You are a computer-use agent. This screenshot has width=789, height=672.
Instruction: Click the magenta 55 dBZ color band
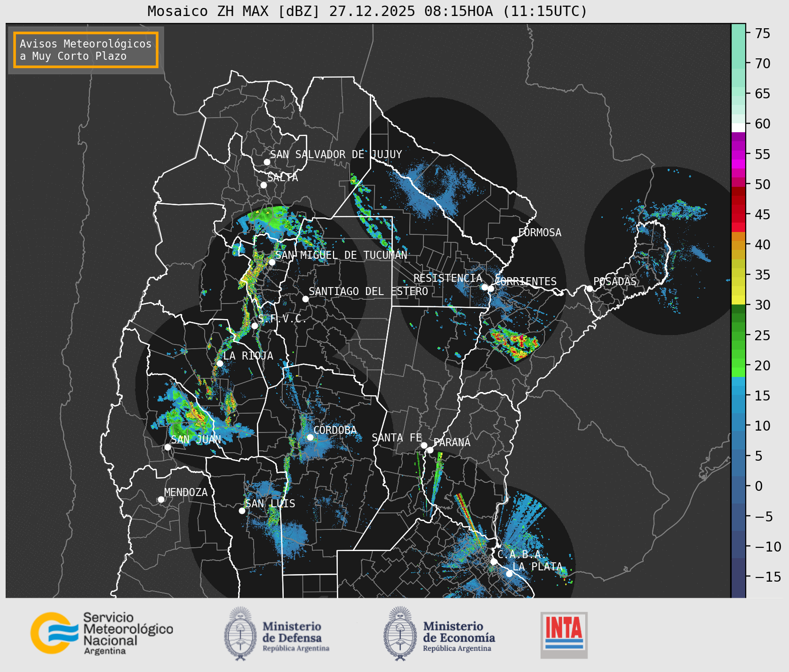click(x=738, y=155)
